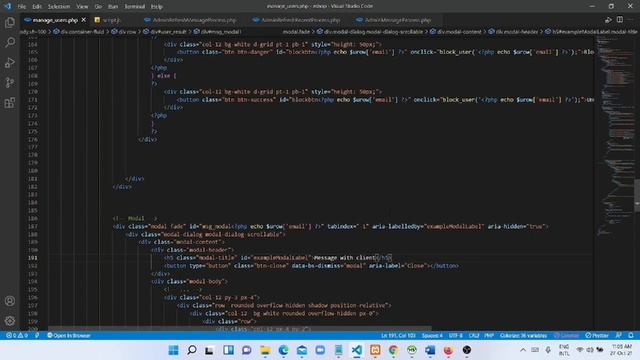
Task: Click the Prettier status bar item
Action: coord(597,336)
